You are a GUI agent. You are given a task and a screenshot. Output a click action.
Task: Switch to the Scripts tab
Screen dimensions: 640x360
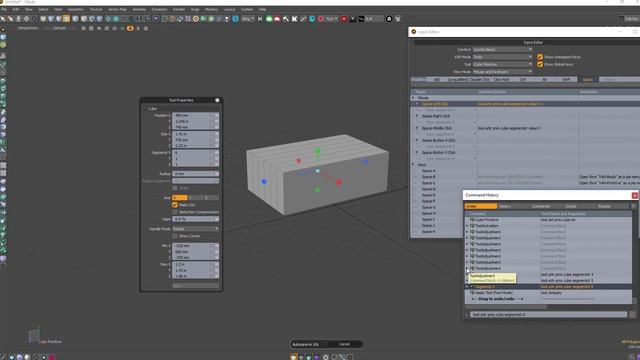point(571,206)
